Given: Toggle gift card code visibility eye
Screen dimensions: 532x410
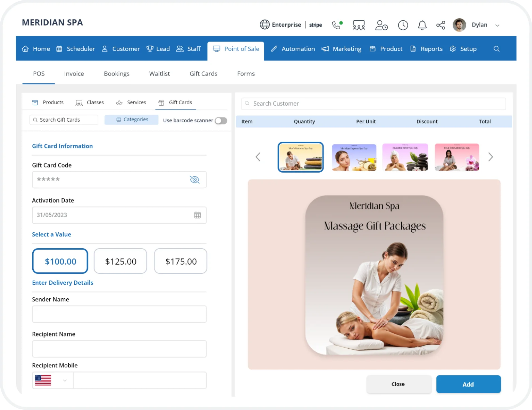Looking at the screenshot, I should [x=195, y=179].
